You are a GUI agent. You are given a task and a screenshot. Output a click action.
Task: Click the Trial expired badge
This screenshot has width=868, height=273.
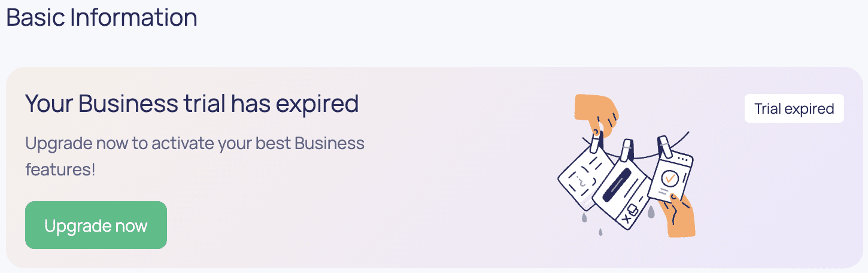pyautogui.click(x=794, y=108)
